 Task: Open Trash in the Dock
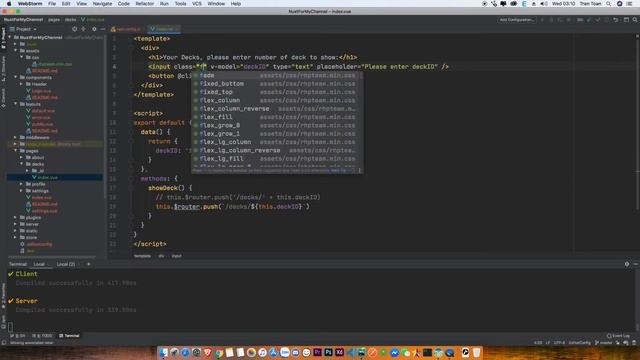[x=476, y=352]
